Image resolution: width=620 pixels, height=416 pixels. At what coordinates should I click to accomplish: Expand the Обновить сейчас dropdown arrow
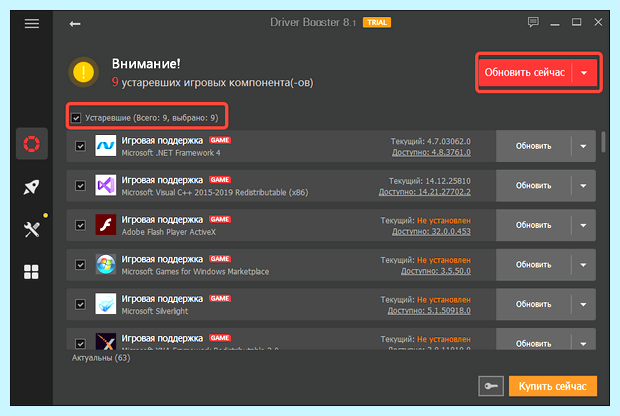584,73
